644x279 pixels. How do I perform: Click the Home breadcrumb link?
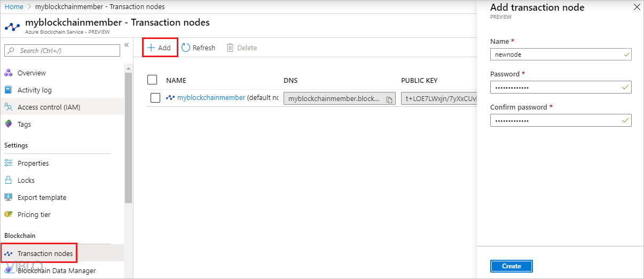click(14, 6)
